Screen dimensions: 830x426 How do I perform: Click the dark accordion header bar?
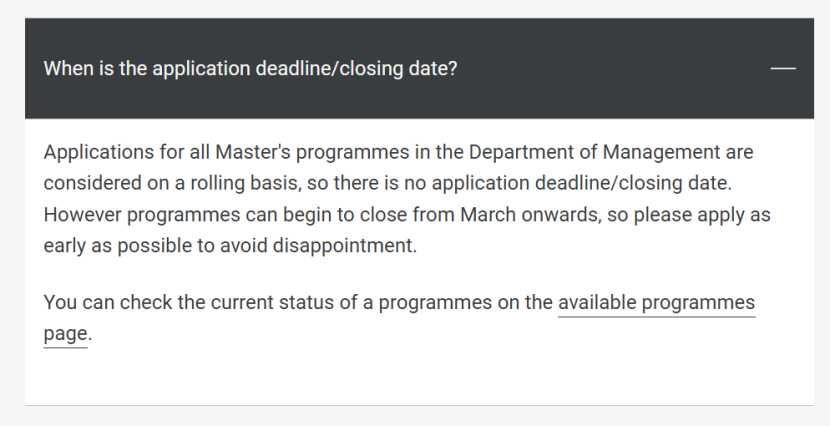[x=419, y=68]
